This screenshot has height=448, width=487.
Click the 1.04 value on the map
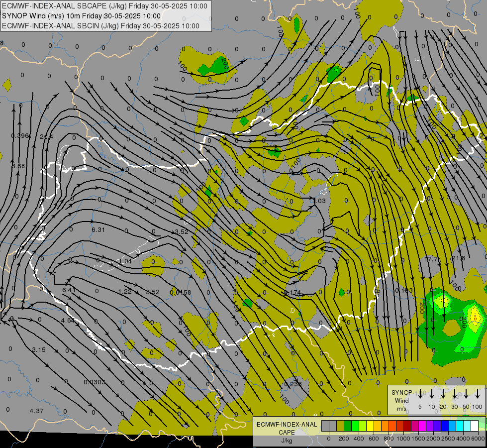[125, 261]
